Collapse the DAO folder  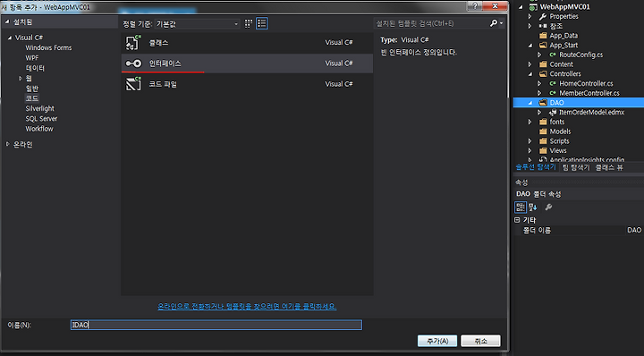click(530, 103)
